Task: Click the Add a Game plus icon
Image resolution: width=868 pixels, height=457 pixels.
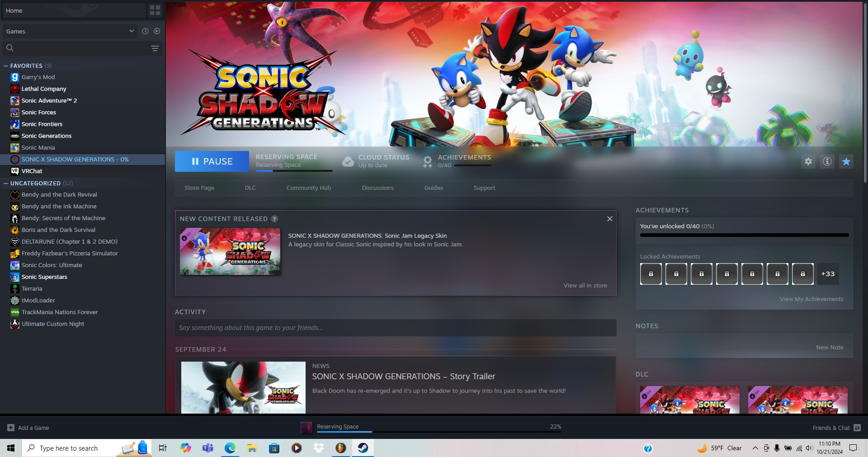Action: click(x=11, y=428)
